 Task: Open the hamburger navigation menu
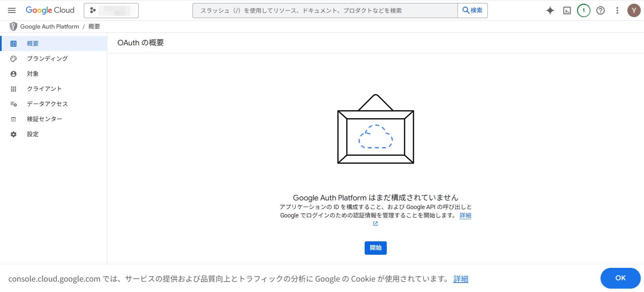pyautogui.click(x=12, y=10)
